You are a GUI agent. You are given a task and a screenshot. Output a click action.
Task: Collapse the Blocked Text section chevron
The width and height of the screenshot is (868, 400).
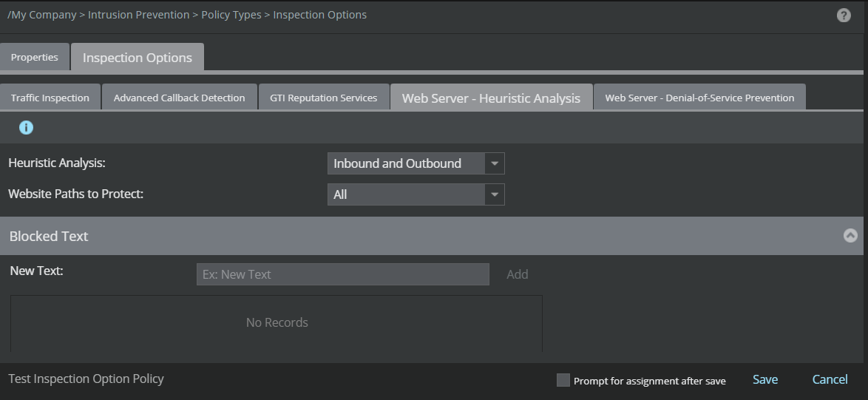pyautogui.click(x=850, y=236)
